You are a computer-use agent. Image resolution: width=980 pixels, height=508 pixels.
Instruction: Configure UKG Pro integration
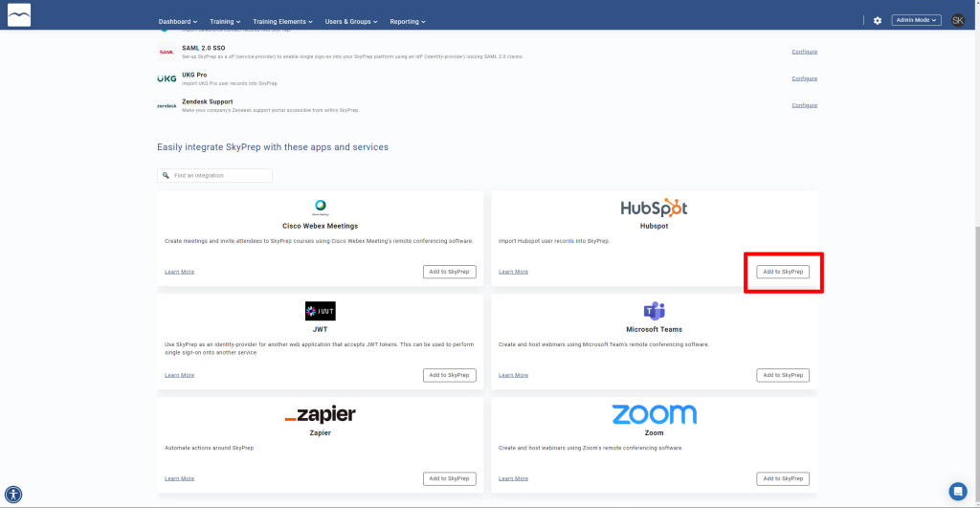click(x=804, y=78)
